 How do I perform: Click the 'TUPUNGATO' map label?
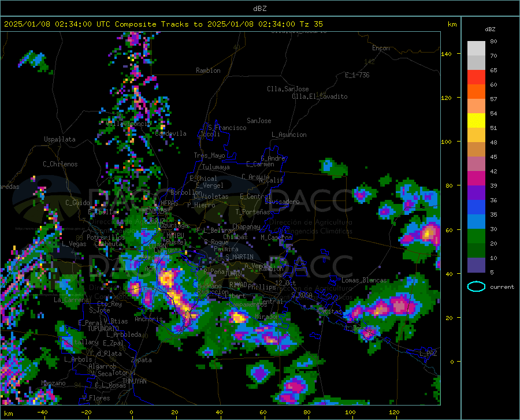point(103,329)
